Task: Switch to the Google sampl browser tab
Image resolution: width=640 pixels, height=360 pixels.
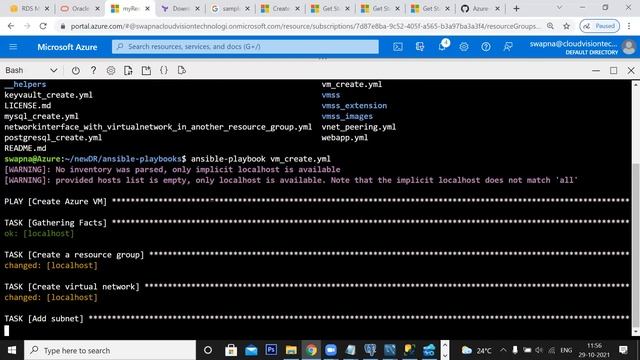Action: pos(230,8)
